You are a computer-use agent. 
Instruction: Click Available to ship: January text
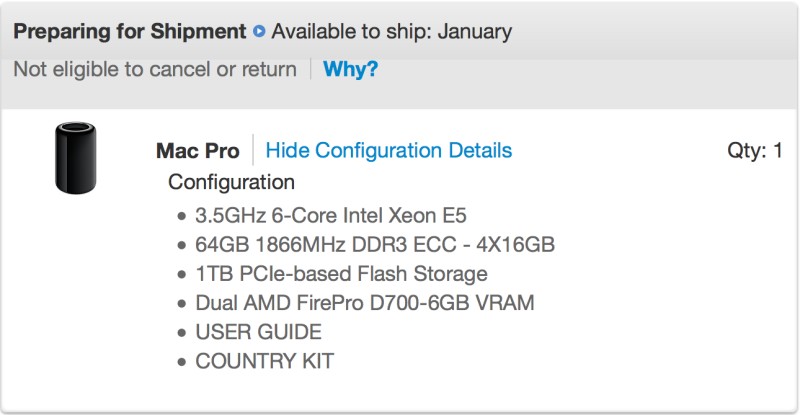point(391,31)
